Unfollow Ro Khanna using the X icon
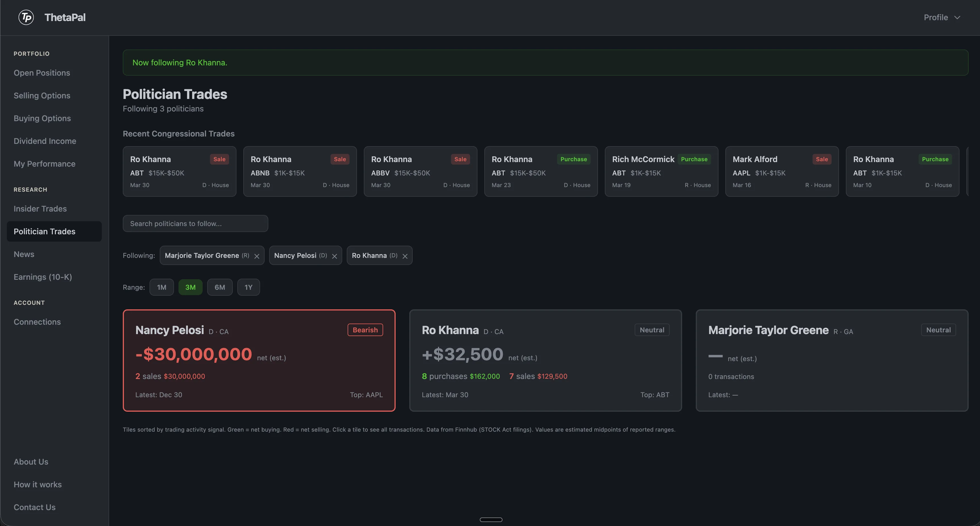 pyautogui.click(x=405, y=256)
